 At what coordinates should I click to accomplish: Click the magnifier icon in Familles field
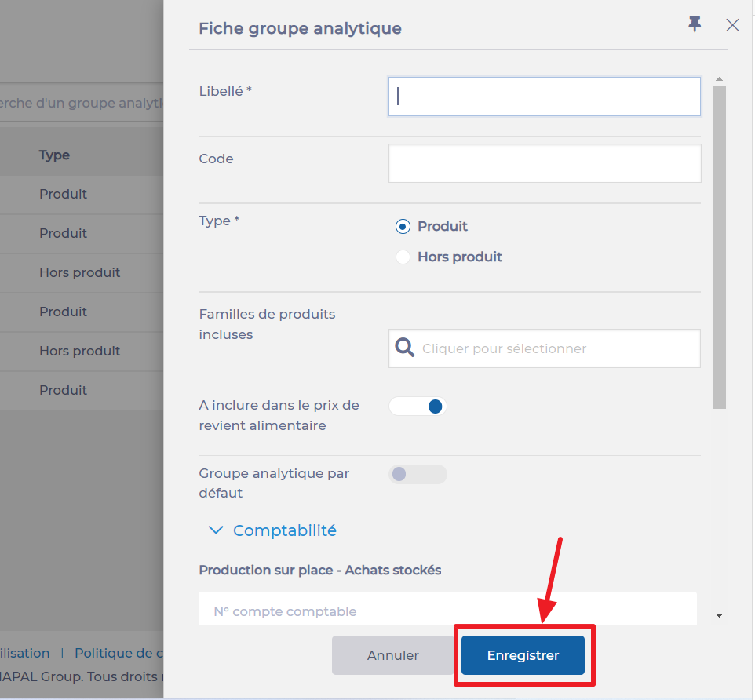click(x=405, y=348)
